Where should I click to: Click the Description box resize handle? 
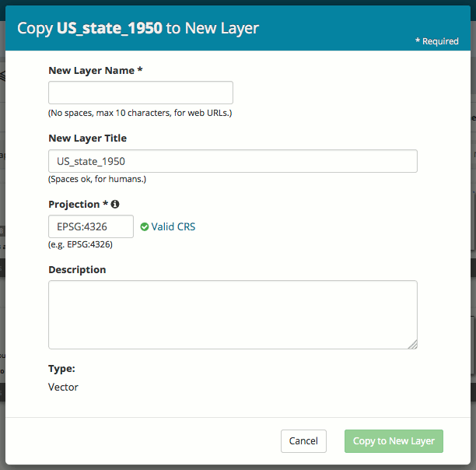click(412, 344)
